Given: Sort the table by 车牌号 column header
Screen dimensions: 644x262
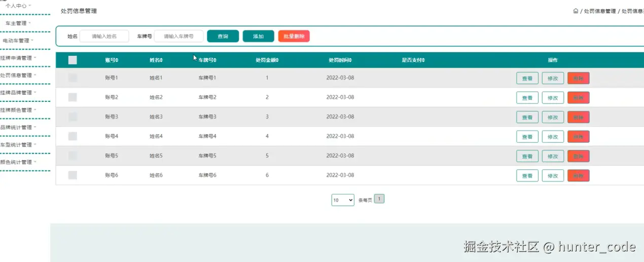Looking at the screenshot, I should [x=207, y=60].
